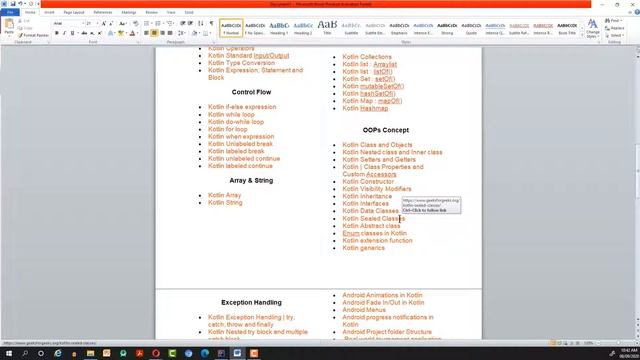Switch to the Review tab

point(151,13)
